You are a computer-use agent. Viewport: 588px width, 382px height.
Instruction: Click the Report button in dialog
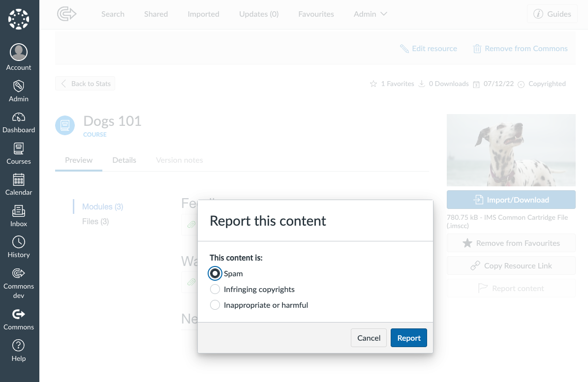409,338
